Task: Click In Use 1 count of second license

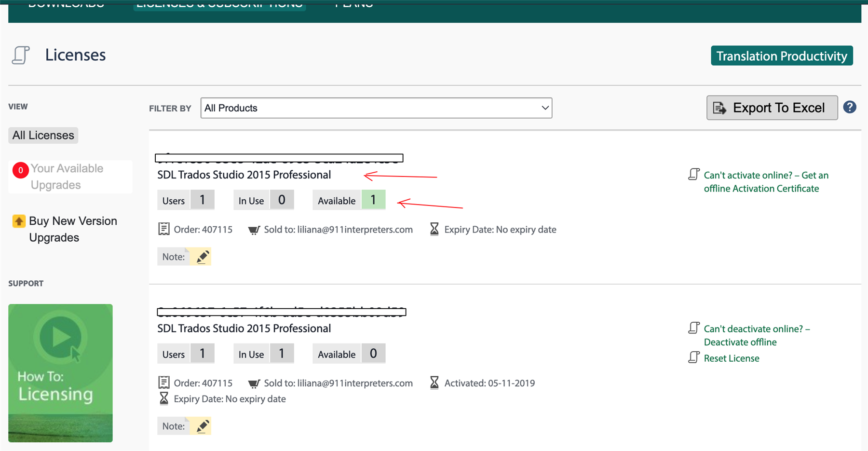Action: coord(282,354)
